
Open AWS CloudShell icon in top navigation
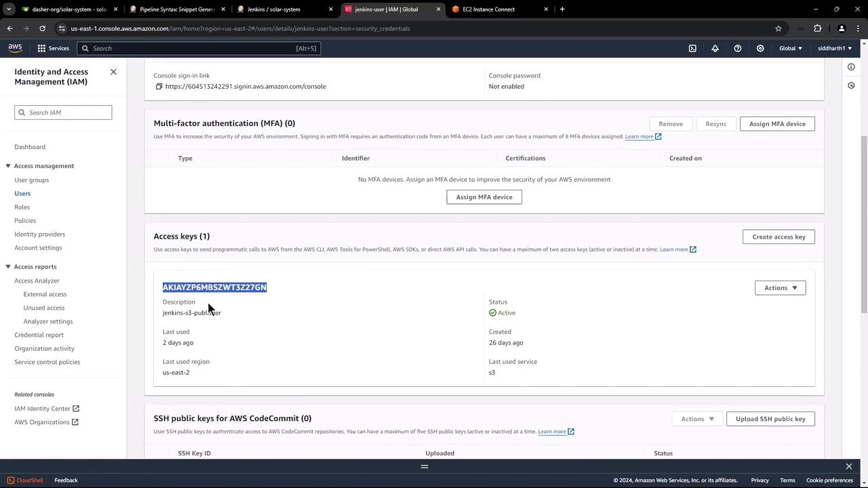point(692,48)
